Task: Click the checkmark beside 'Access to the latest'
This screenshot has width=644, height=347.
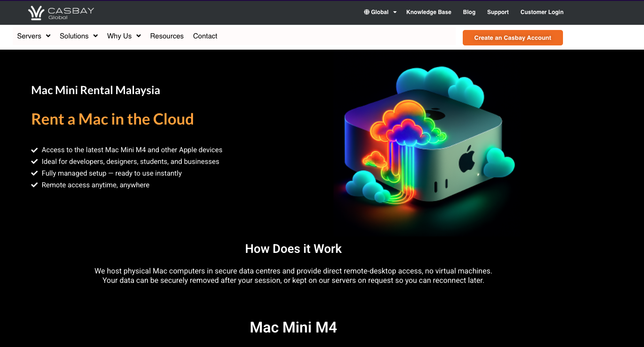Action: tap(34, 150)
